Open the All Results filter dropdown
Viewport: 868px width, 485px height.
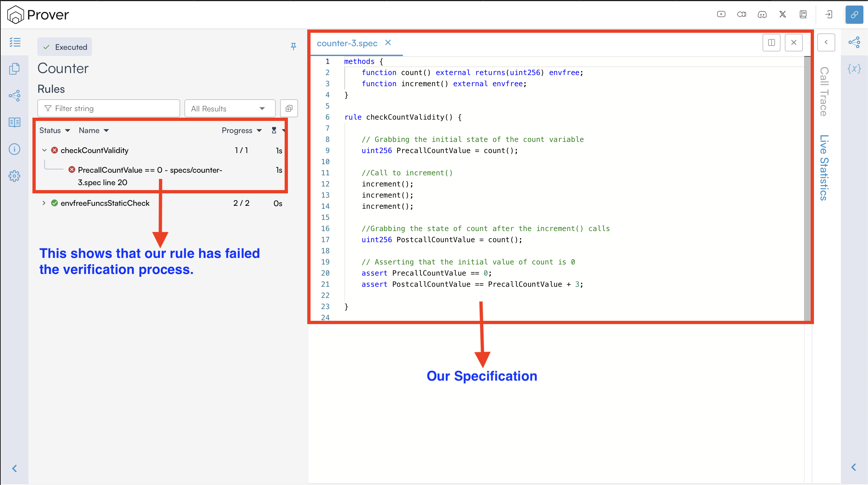click(x=230, y=108)
